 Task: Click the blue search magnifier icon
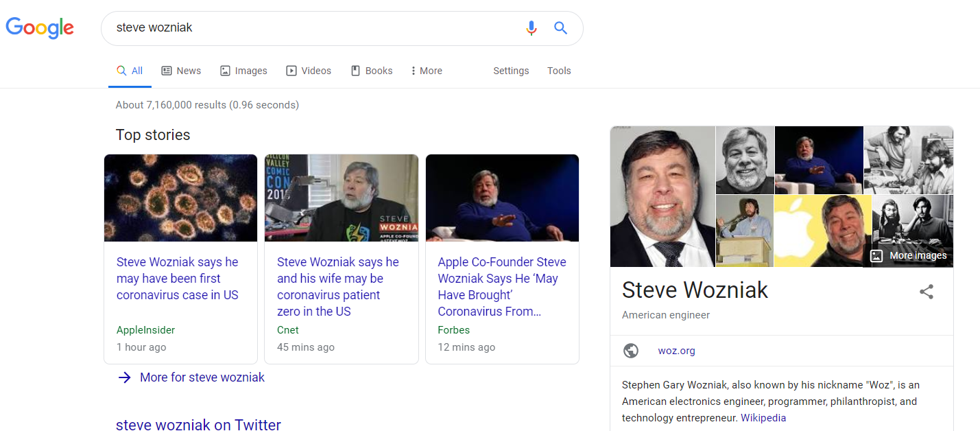561,28
